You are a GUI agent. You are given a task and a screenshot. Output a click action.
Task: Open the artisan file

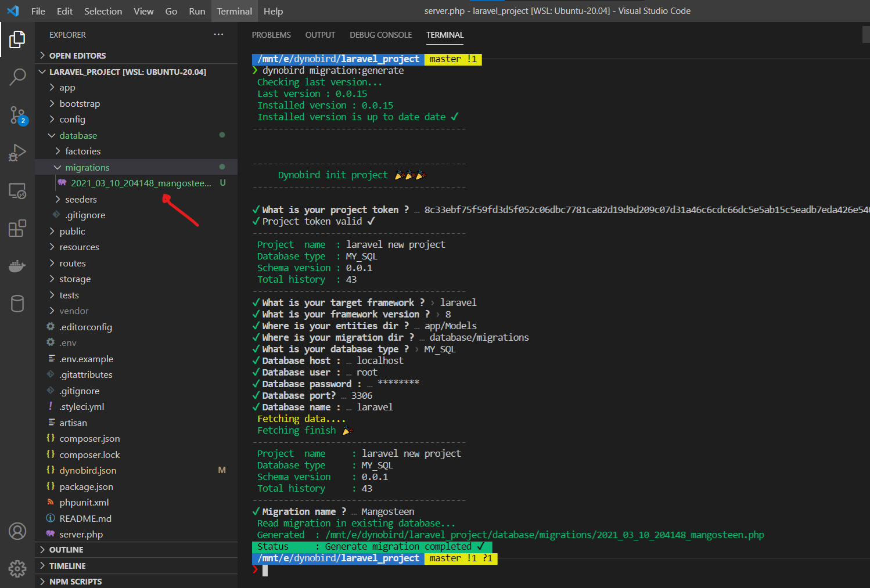[136, 423]
